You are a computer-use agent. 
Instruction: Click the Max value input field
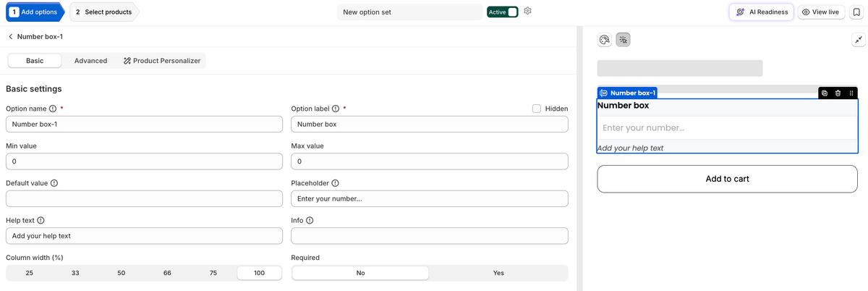[x=430, y=161]
